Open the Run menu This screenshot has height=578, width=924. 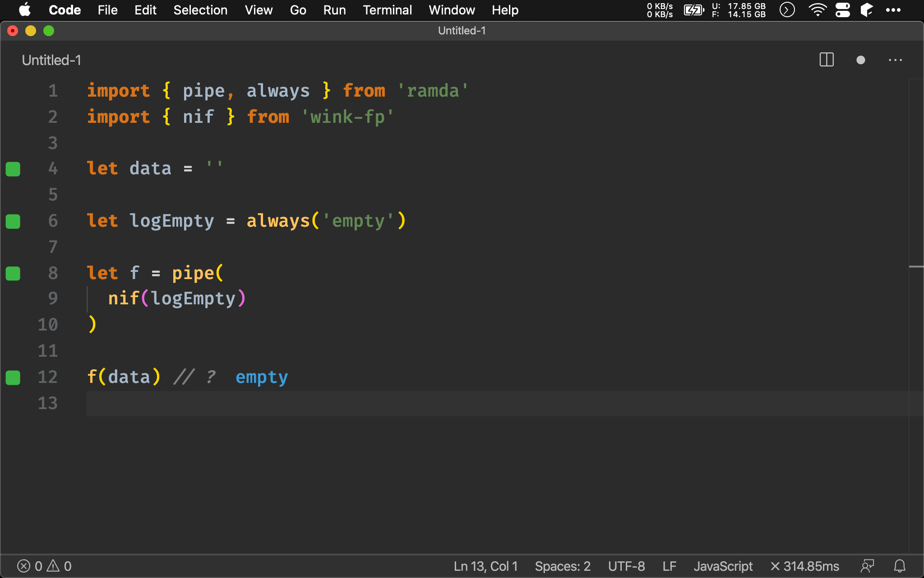[334, 10]
